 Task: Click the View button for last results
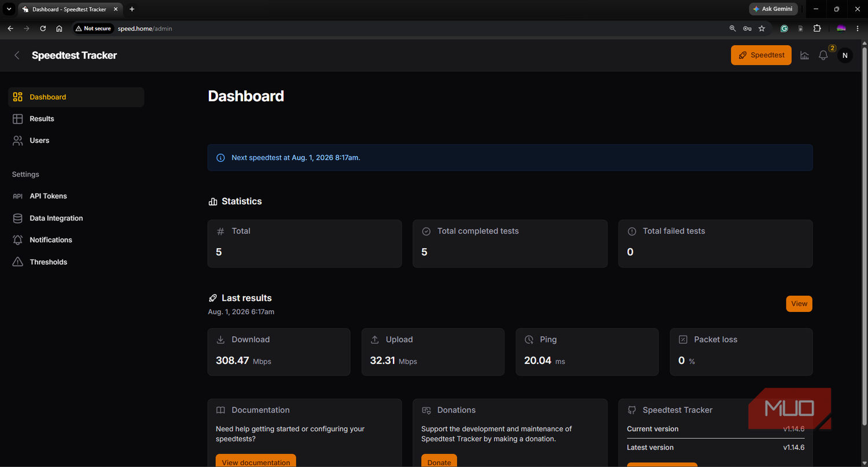pyautogui.click(x=799, y=304)
